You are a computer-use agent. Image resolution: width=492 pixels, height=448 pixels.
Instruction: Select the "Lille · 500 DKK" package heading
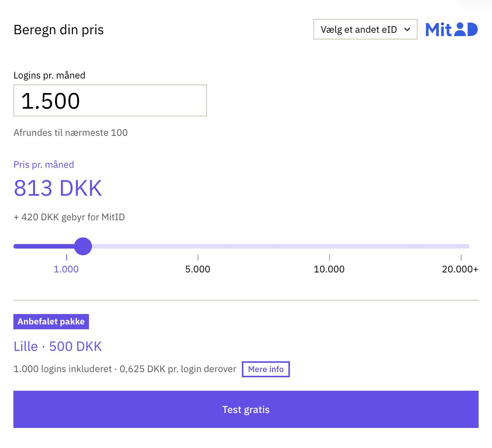[58, 346]
